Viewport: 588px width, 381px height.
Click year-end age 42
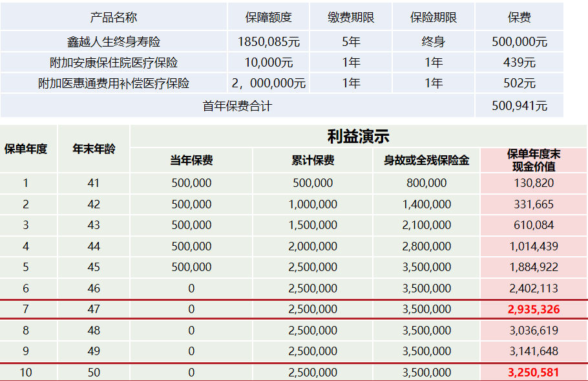pyautogui.click(x=94, y=204)
